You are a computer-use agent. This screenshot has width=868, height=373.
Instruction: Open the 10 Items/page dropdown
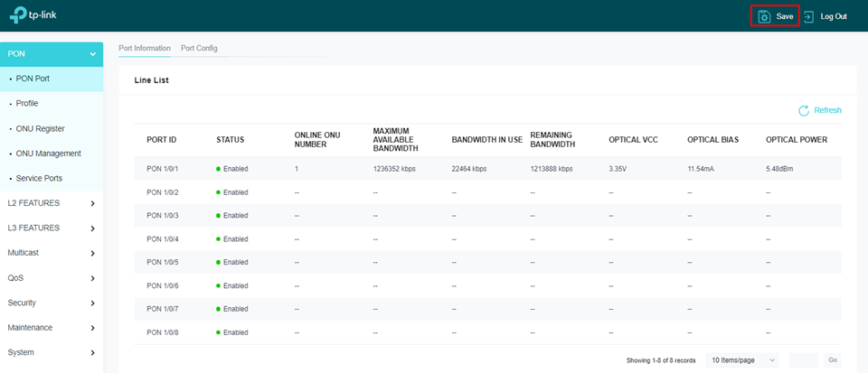pyautogui.click(x=742, y=360)
